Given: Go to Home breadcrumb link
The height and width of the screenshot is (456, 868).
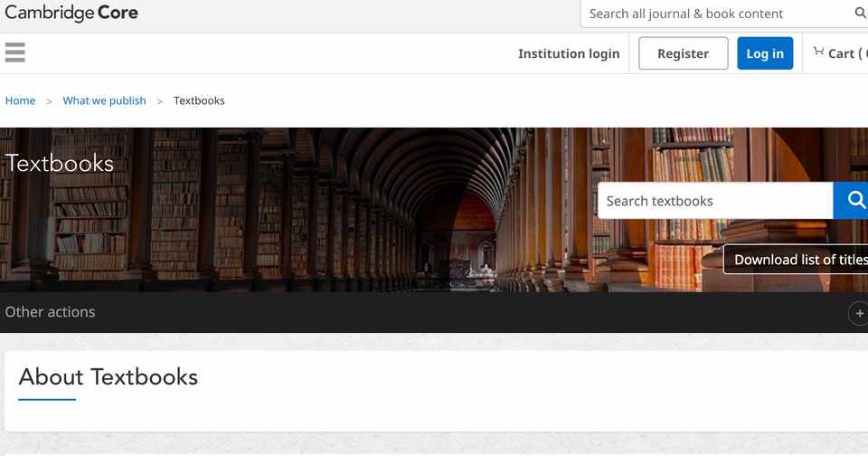Looking at the screenshot, I should click(20, 100).
